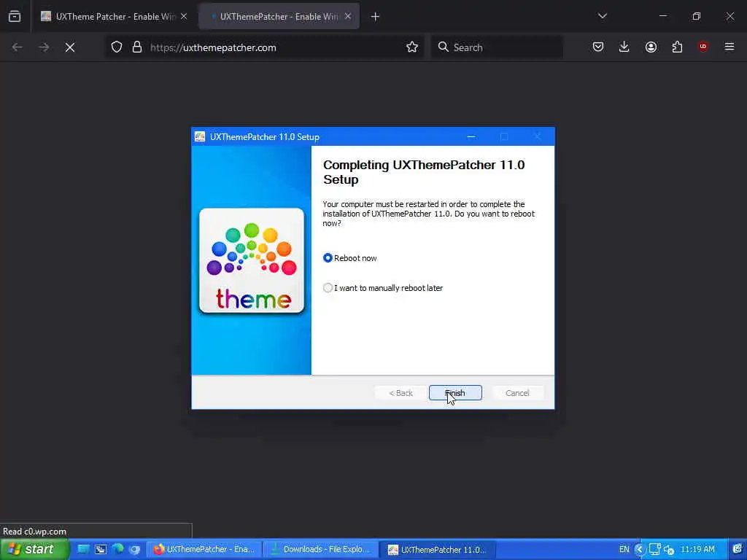Click the network tray icon
Screen dimensions: 747x560
click(x=655, y=550)
